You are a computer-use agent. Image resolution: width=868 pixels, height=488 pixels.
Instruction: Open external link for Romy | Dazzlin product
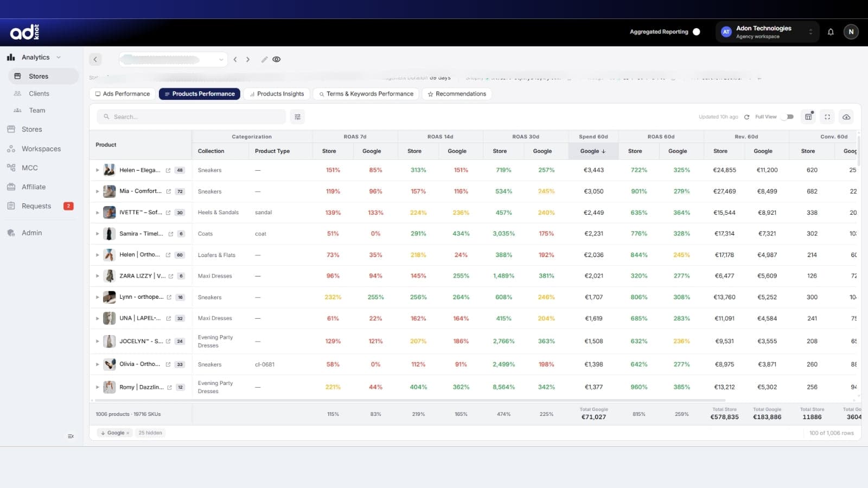(x=170, y=387)
